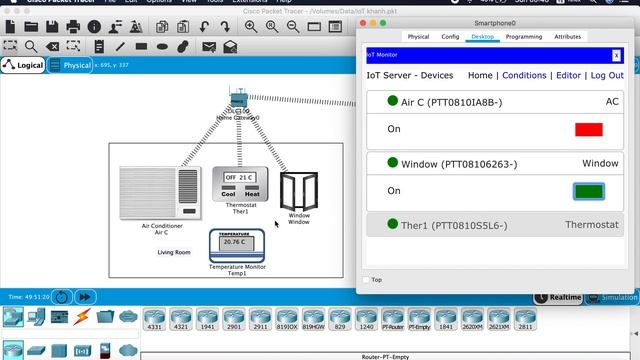Switch to Realtime mode
Screen dimensions: 640x360
pos(558,298)
